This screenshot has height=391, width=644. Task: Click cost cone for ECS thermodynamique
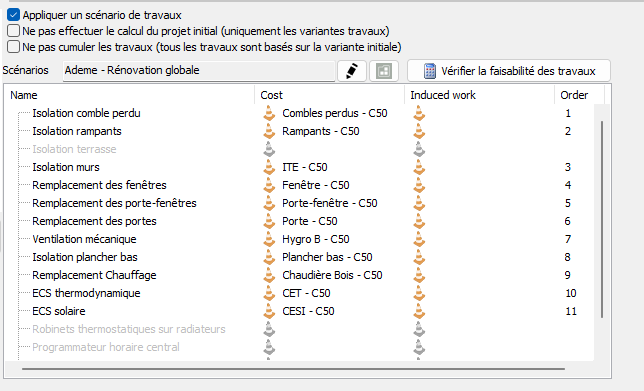tap(269, 293)
